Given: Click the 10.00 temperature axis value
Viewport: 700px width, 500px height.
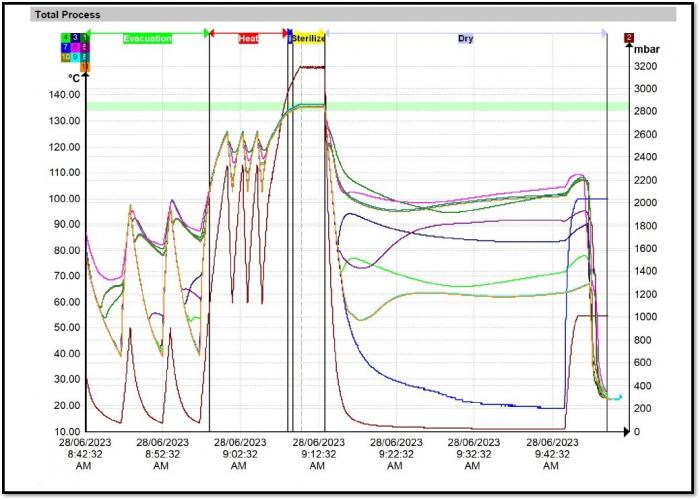Looking at the screenshot, I should pos(67,432).
